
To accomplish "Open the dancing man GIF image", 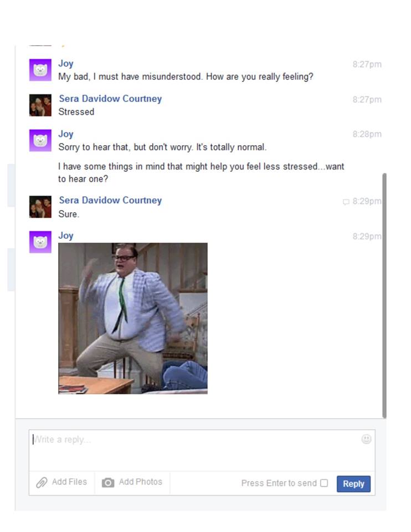I will pos(133,318).
